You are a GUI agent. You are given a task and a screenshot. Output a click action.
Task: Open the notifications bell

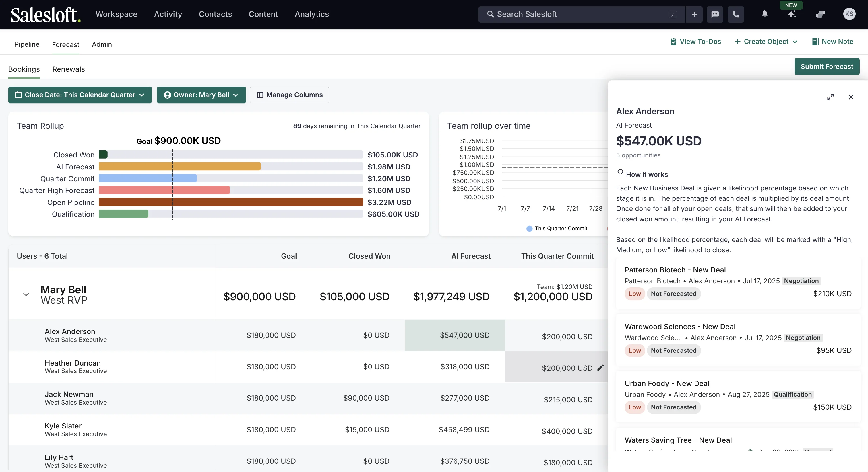point(765,14)
